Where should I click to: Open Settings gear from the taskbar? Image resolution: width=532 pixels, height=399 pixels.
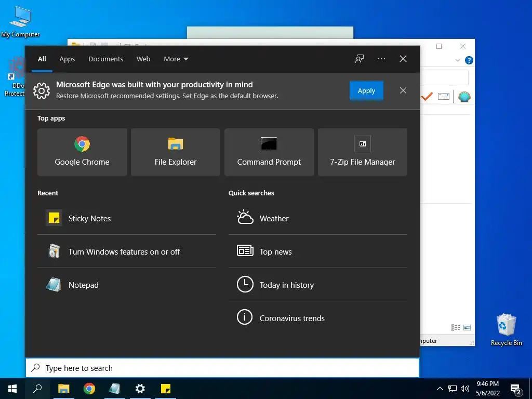click(140, 389)
